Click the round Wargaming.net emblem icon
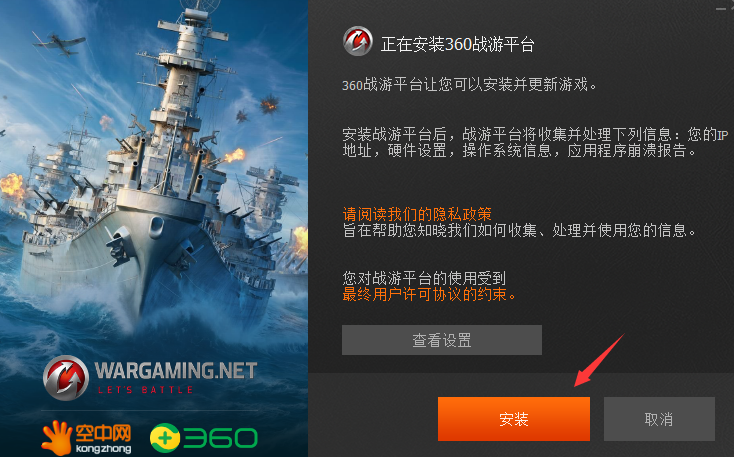Viewport: 734px width, 457px height. coord(66,377)
